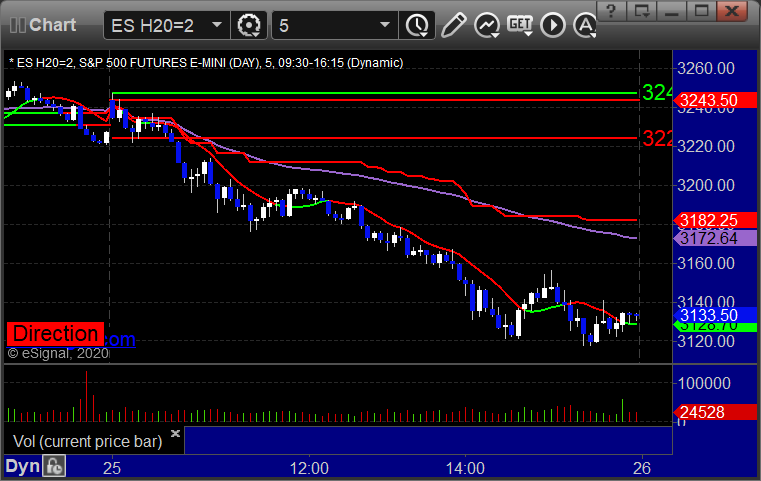The height and width of the screenshot is (481, 761).
Task: Open the symbol settings gear icon
Action: pyautogui.click(x=248, y=25)
